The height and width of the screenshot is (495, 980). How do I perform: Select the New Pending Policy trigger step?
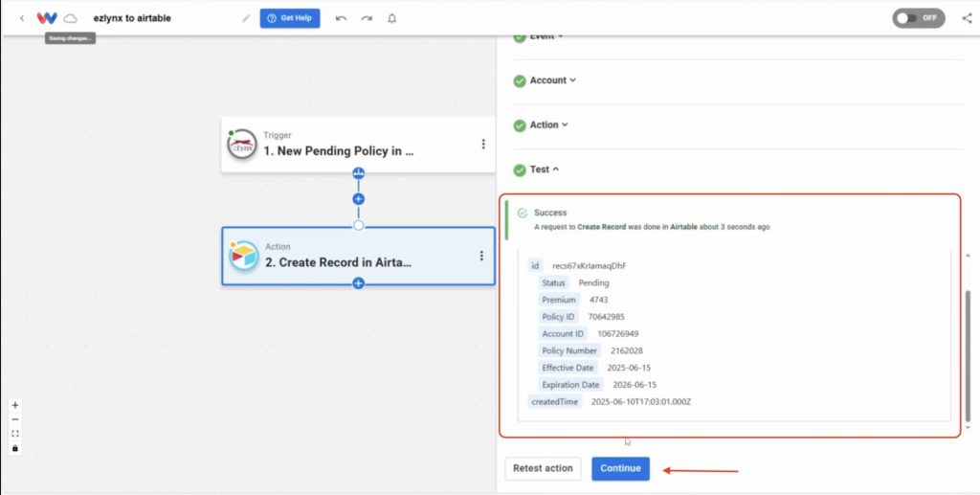point(358,145)
